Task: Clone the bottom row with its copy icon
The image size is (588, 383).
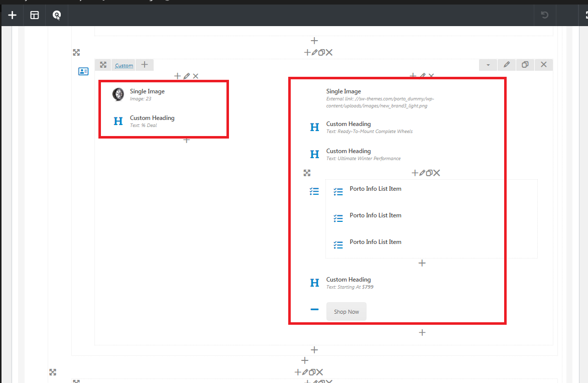Action: click(x=312, y=372)
